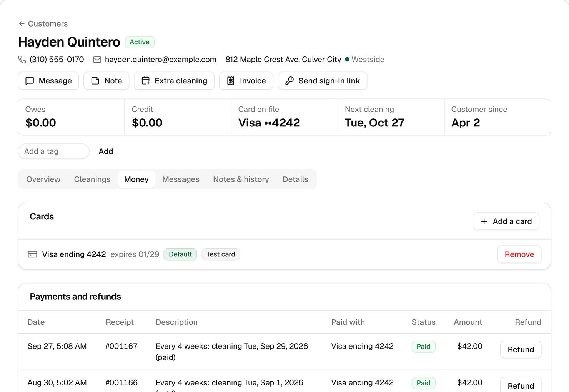
Task: Go back to Customers list
Action: [43, 24]
